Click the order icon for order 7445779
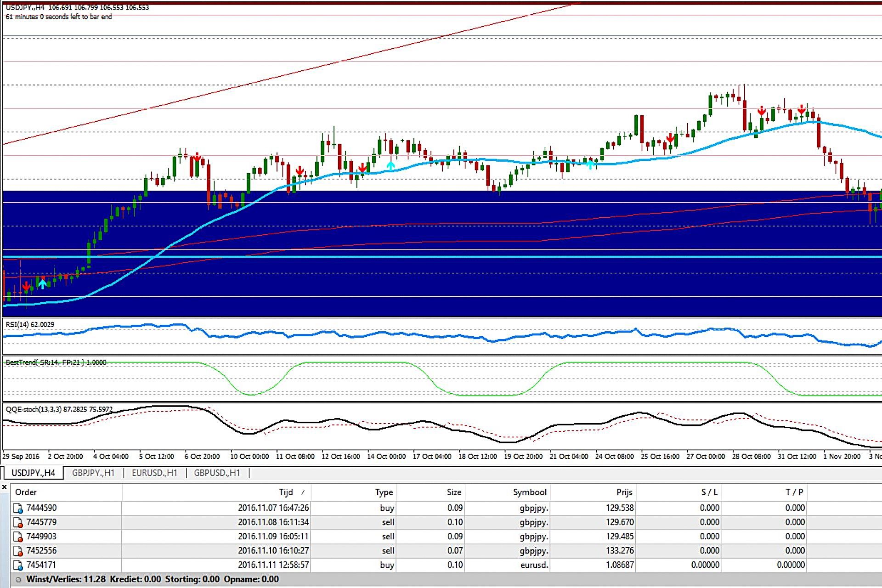This screenshot has width=882, height=588. pyautogui.click(x=18, y=522)
